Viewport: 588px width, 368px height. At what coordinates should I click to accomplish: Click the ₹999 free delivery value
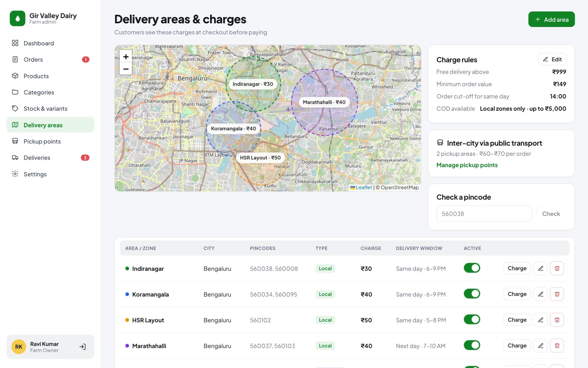point(559,72)
